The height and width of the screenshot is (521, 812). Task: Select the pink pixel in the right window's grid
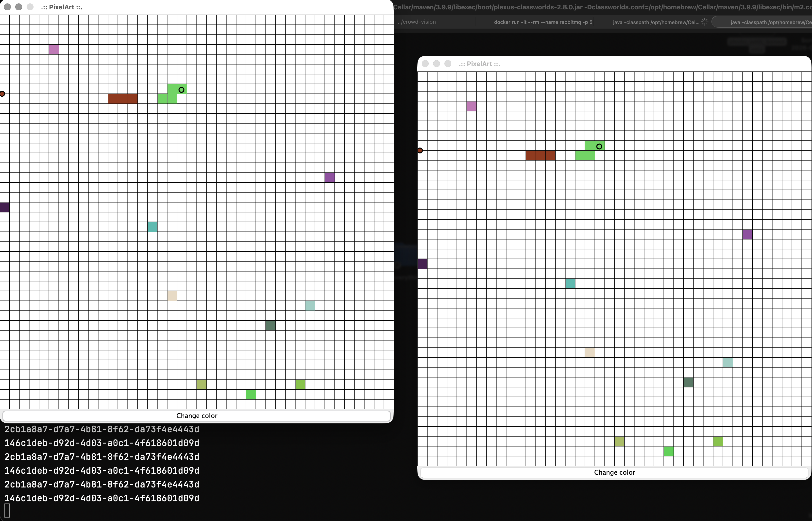(x=472, y=106)
